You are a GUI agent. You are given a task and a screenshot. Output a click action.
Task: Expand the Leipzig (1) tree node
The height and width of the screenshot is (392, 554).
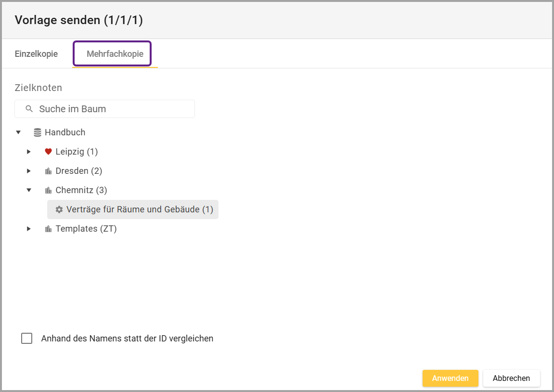point(29,152)
